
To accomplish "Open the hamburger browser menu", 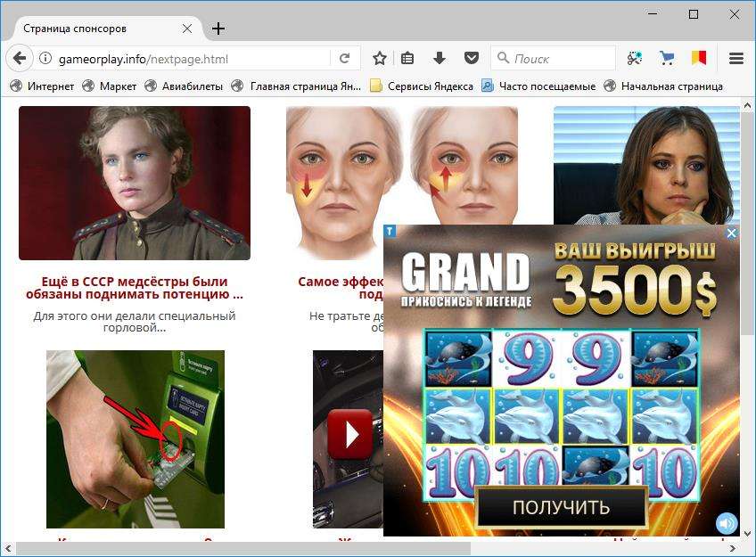I will (735, 58).
